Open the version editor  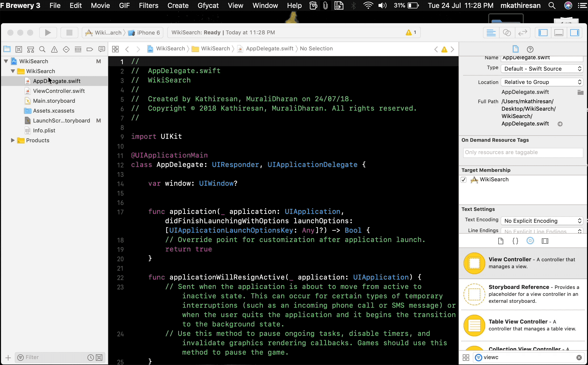tap(523, 32)
